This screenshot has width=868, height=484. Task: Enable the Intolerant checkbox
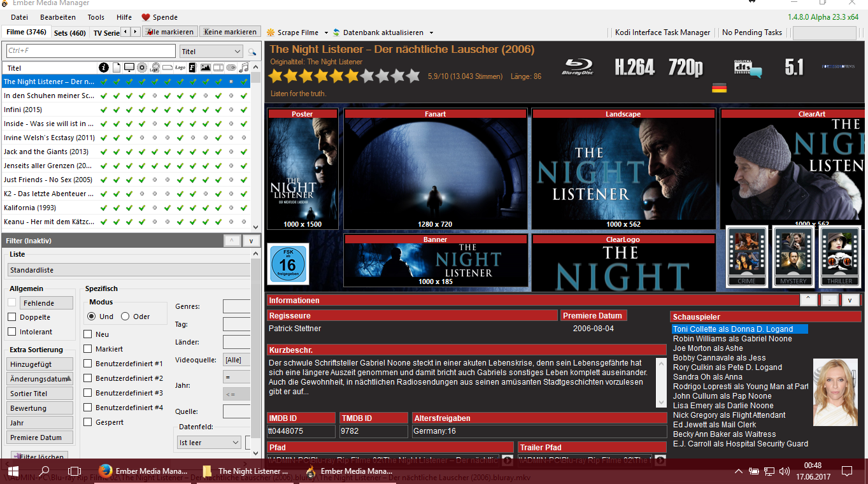coord(11,332)
